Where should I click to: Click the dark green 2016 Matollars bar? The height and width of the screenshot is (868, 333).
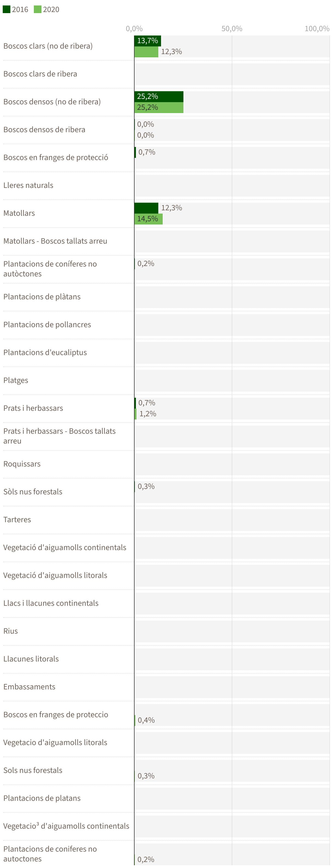pos(146,208)
